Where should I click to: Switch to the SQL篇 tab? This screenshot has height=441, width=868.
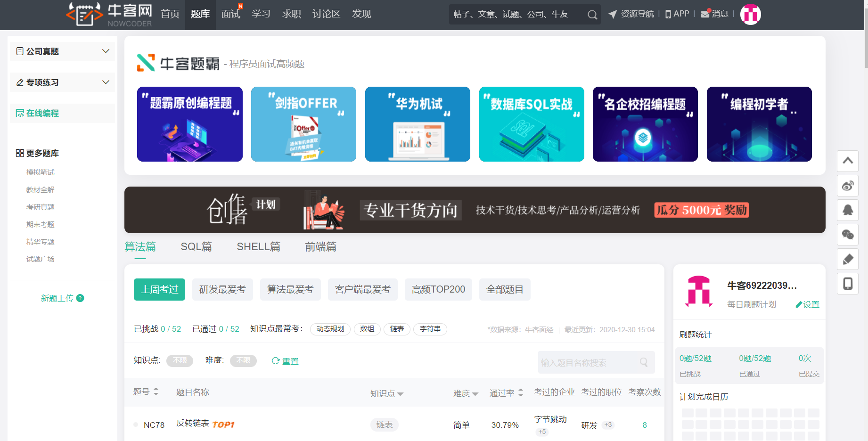[196, 247]
